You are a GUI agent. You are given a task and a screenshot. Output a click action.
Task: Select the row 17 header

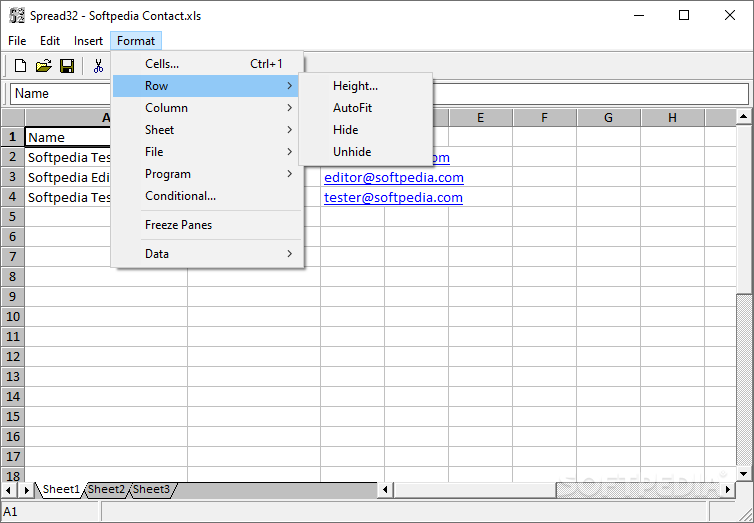(x=13, y=456)
